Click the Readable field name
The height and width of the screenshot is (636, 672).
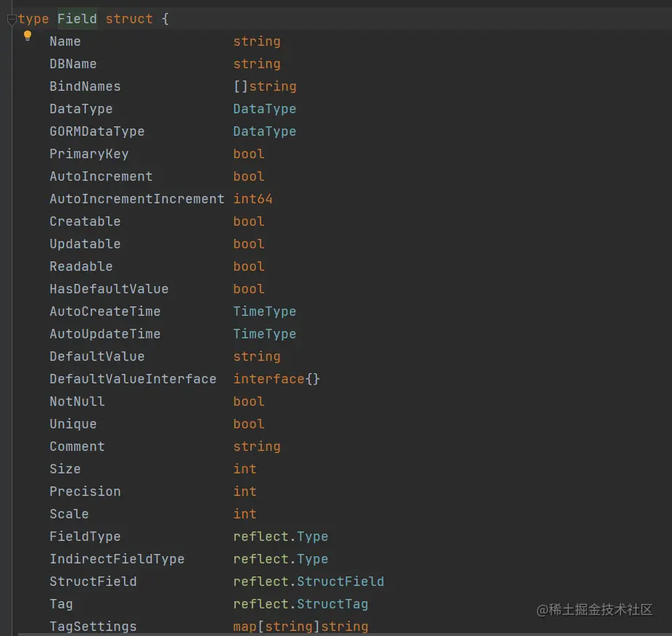81,266
